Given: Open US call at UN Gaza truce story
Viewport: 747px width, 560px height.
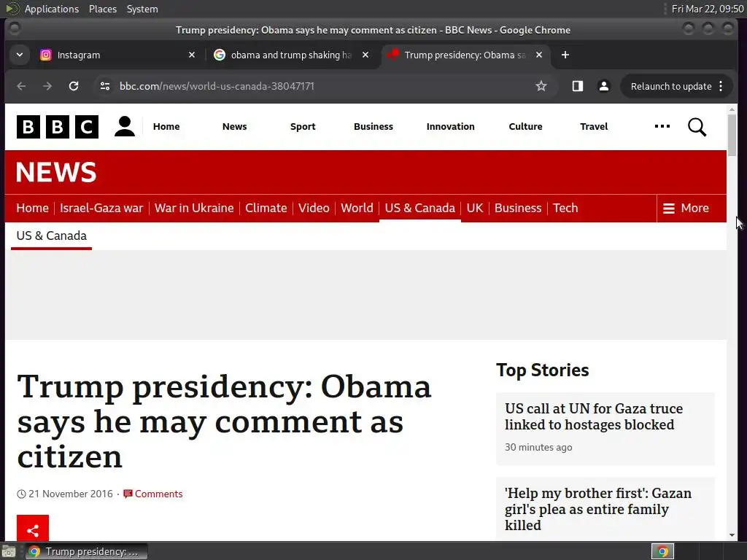Looking at the screenshot, I should click(594, 416).
